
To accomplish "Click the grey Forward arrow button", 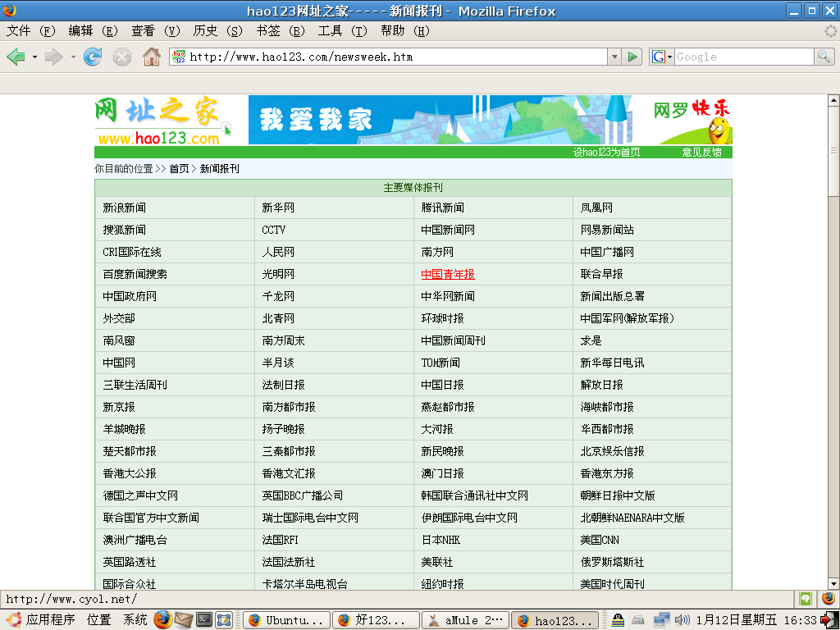I will 53,57.
